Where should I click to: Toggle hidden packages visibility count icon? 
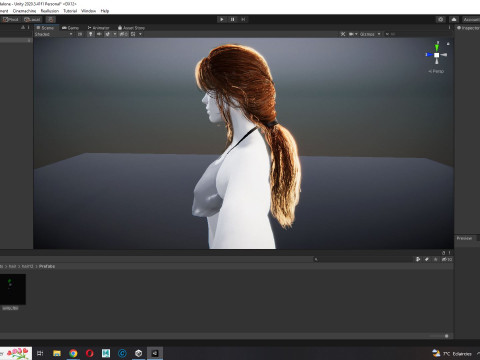pos(447,259)
